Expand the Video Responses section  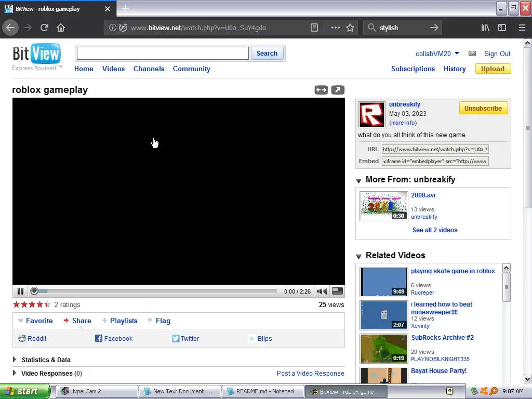click(15, 373)
